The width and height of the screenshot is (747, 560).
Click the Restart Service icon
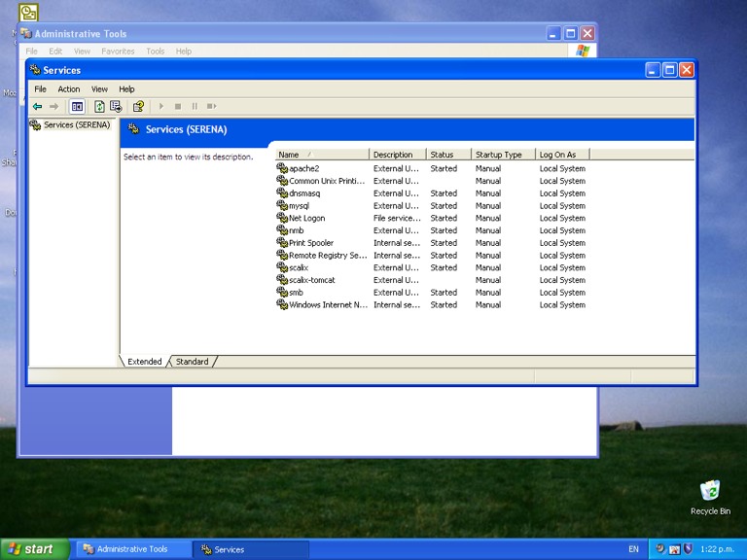tap(211, 106)
